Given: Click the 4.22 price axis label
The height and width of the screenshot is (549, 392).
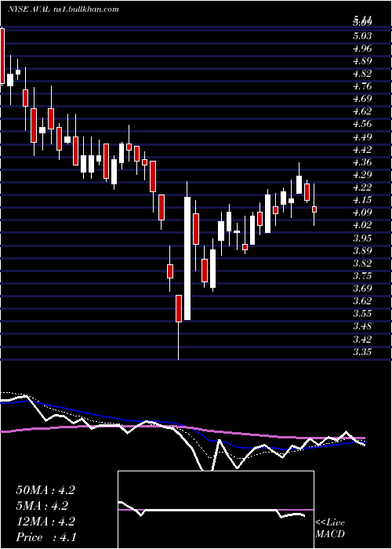Looking at the screenshot, I should point(362,187).
